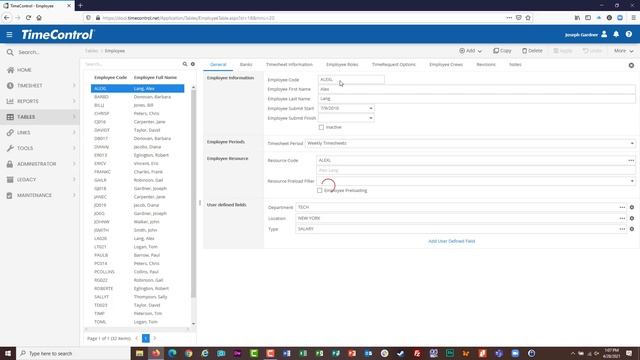Open the More dropdown
The image size is (640, 360).
[623, 51]
